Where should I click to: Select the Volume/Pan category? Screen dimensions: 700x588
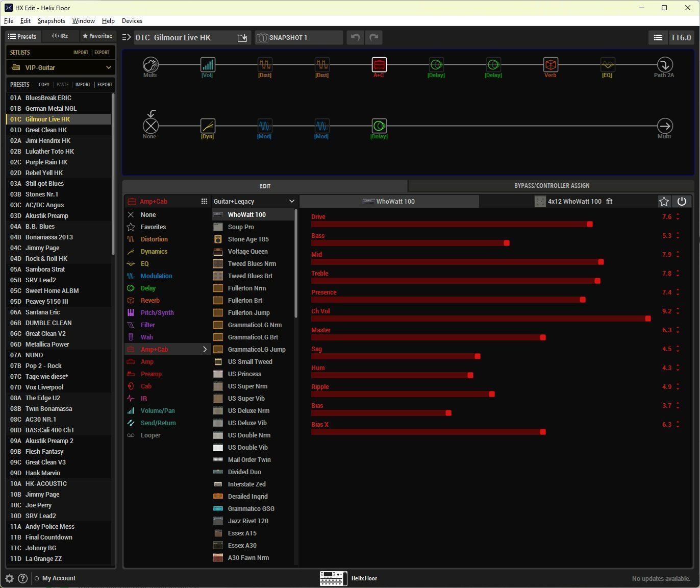point(158,411)
